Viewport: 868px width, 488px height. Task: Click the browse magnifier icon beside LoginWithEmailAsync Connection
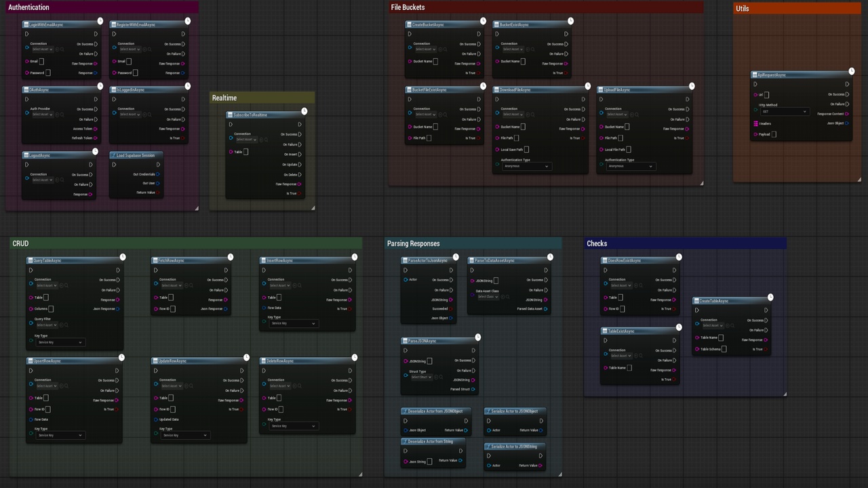pyautogui.click(x=62, y=49)
